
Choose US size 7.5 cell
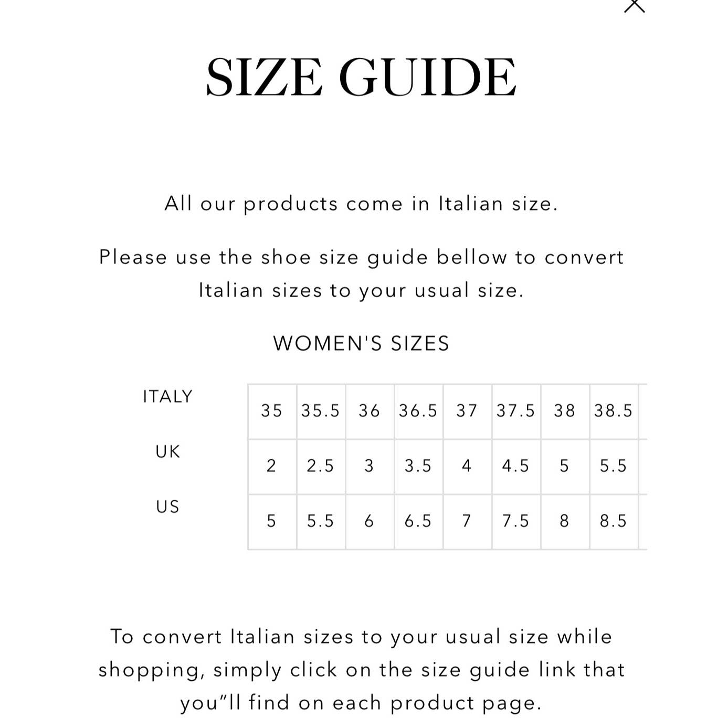point(516,521)
